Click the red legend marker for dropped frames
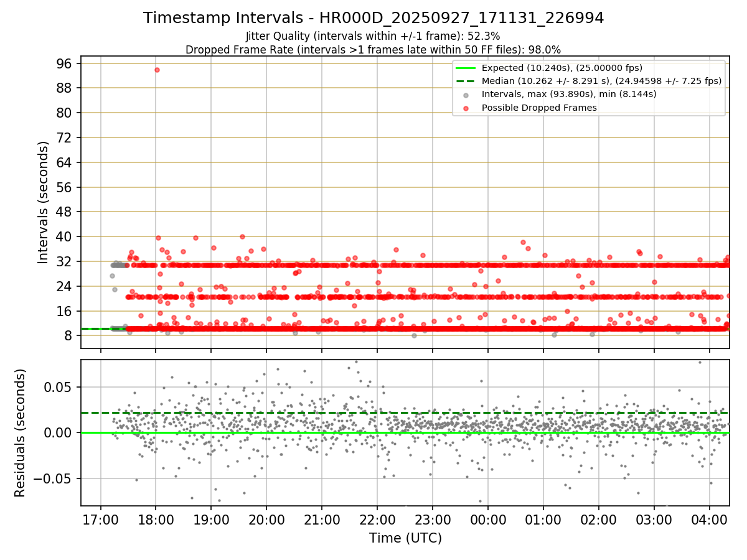The image size is (747, 560). click(467, 108)
